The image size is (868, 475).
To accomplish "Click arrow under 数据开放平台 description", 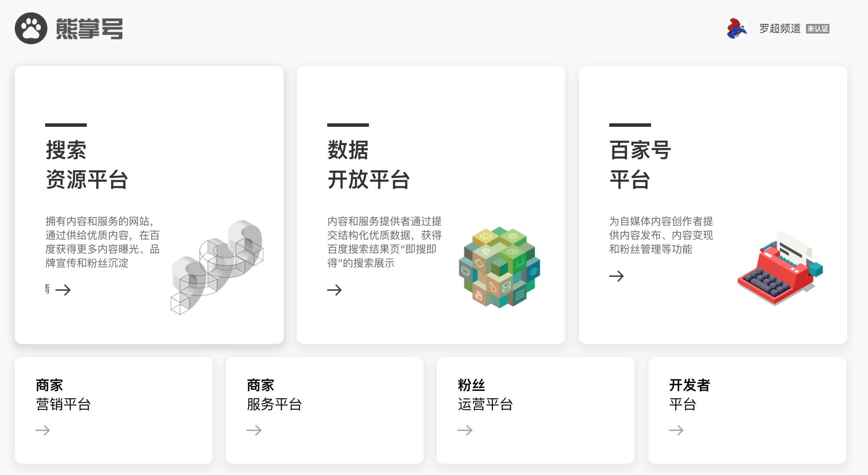I will pos(334,290).
